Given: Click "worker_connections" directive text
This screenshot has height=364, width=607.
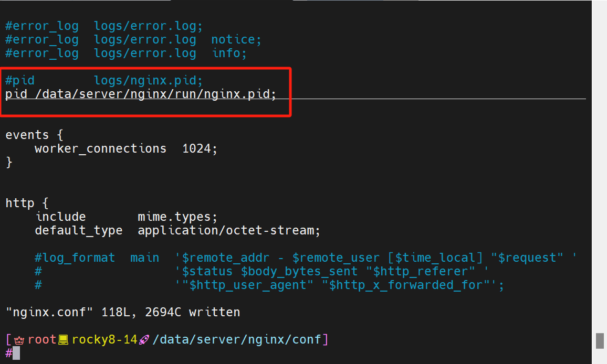Looking at the screenshot, I should coord(101,148).
